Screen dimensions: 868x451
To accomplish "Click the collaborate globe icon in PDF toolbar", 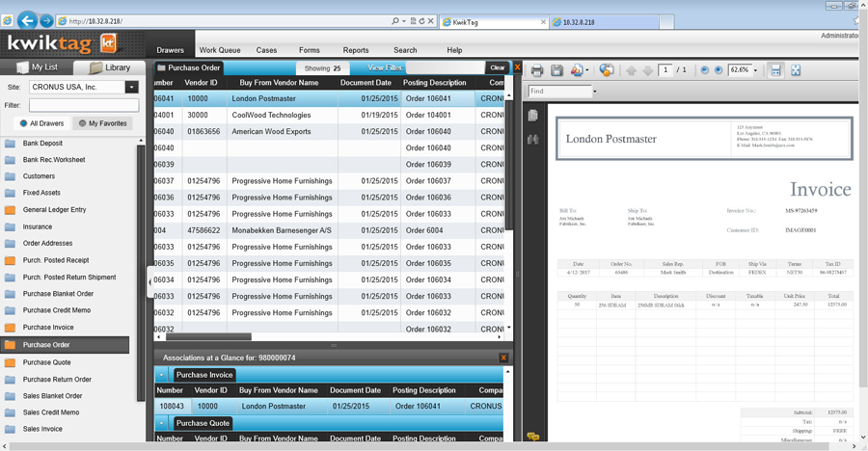I will pos(607,70).
